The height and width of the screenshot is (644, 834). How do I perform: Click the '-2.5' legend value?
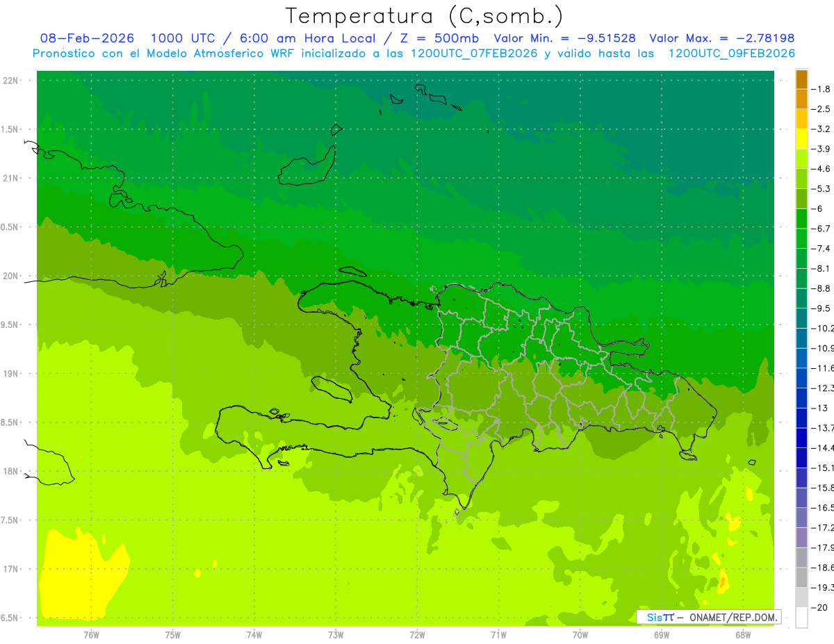pos(821,109)
